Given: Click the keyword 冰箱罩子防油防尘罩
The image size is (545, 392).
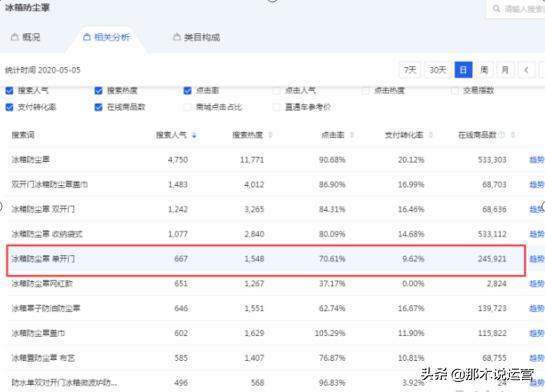Looking at the screenshot, I should (x=46, y=309).
